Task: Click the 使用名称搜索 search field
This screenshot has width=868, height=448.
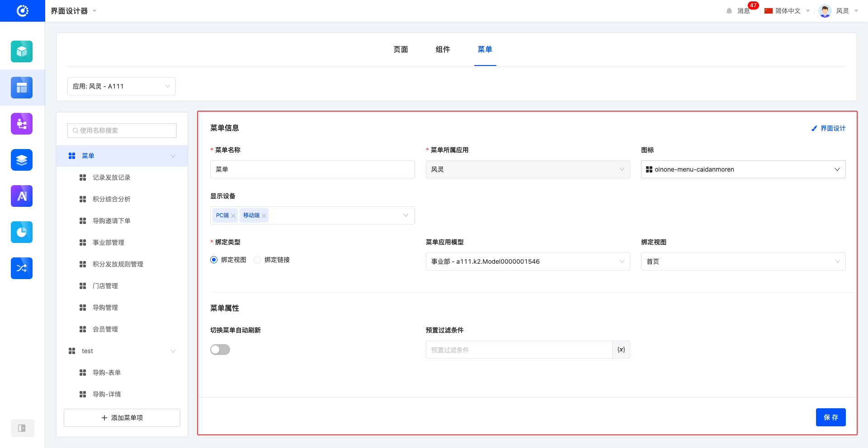Action: (x=122, y=131)
